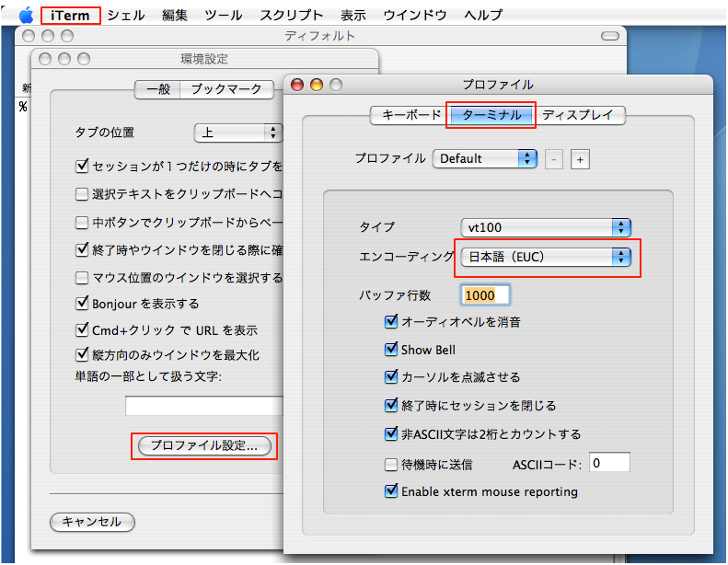
Task: Toggle 非ASCII文字は2桁とカウントする checkbox
Action: click(391, 433)
